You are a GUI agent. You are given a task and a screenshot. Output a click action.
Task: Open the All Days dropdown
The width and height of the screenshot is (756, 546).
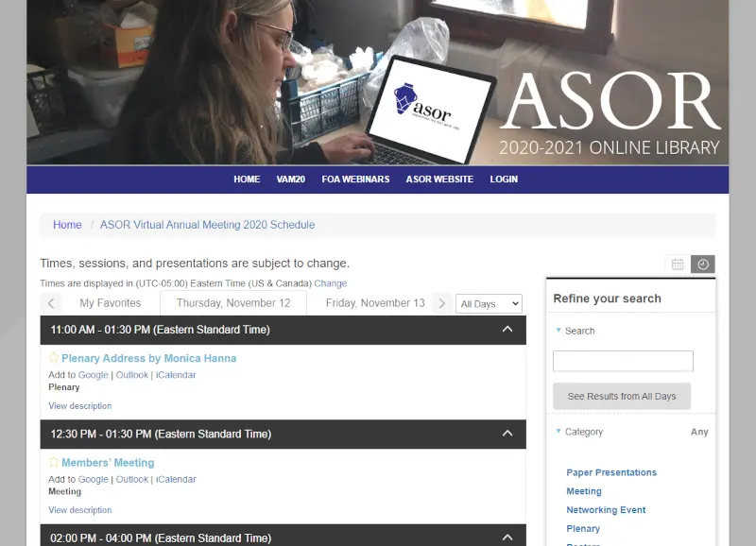click(x=489, y=304)
